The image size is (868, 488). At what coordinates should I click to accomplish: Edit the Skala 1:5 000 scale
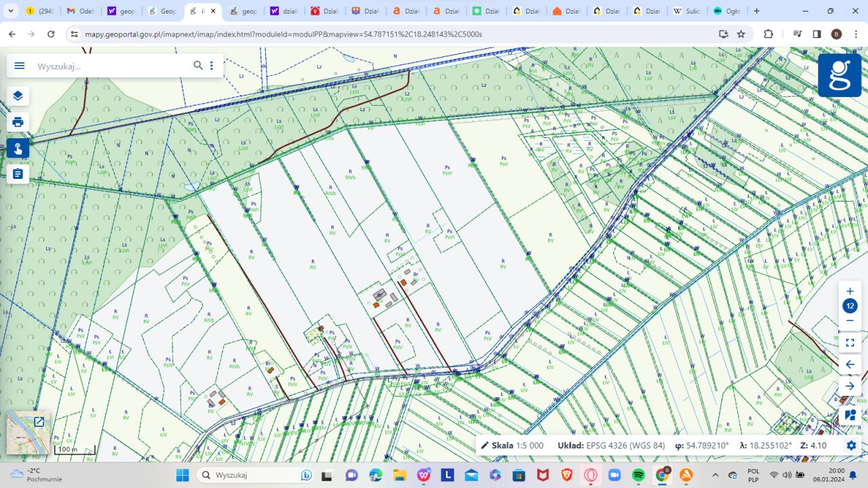(512, 445)
